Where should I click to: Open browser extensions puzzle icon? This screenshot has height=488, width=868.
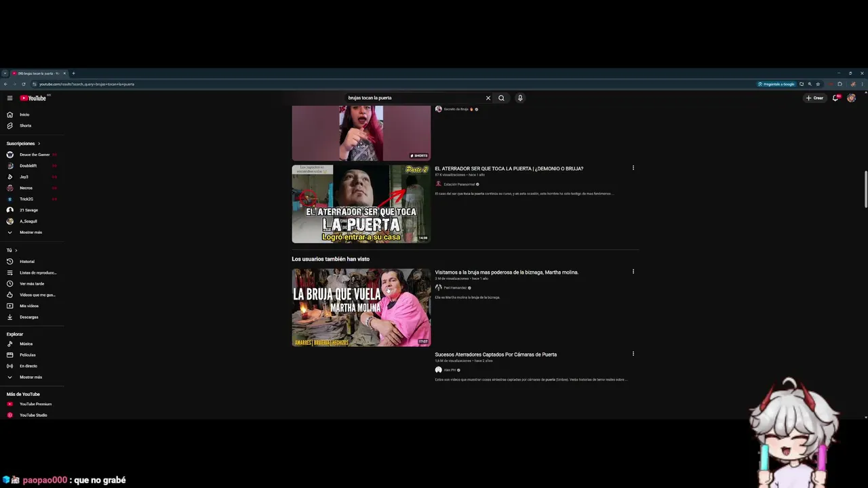840,84
